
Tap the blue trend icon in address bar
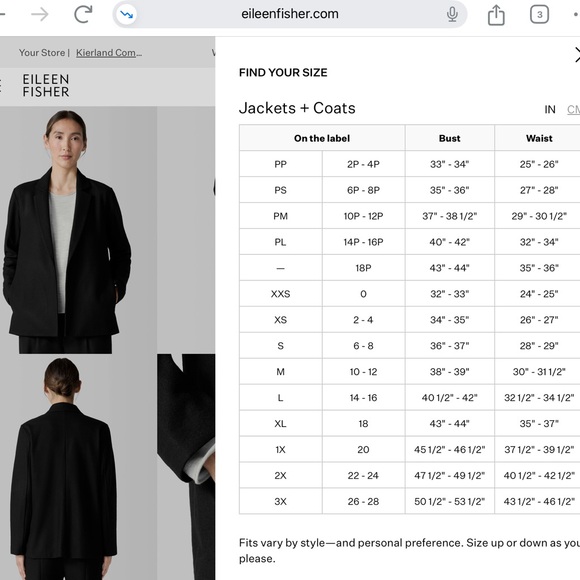pyautogui.click(x=127, y=15)
